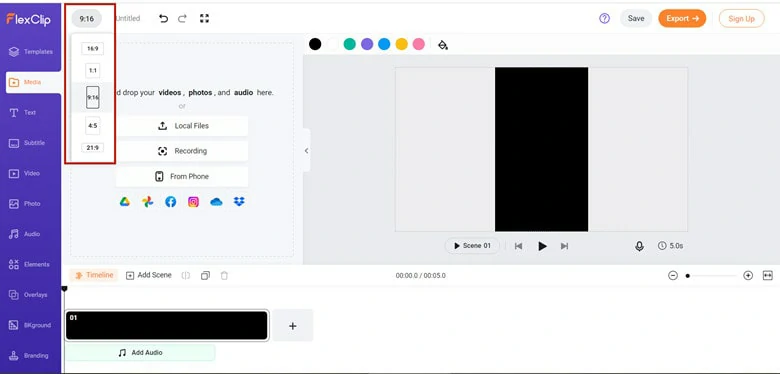780x374 pixels.
Task: Click the Sign Up button
Action: point(741,18)
